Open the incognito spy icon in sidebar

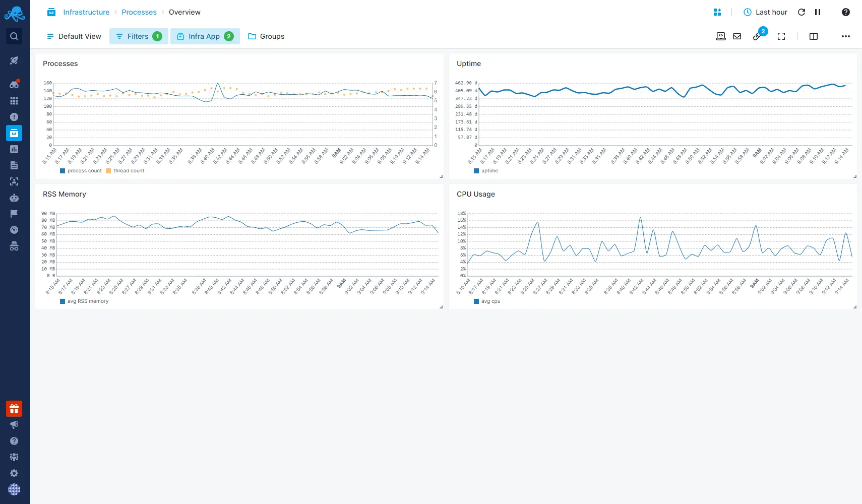[x=14, y=246]
